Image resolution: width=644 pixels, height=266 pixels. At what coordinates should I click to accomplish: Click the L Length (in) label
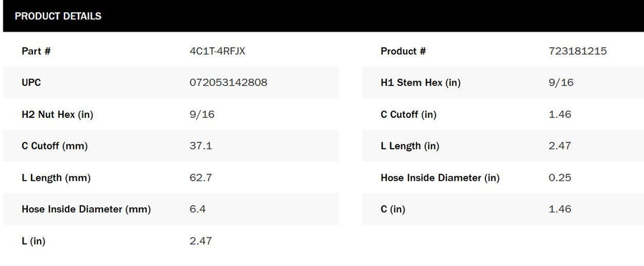tap(410, 146)
